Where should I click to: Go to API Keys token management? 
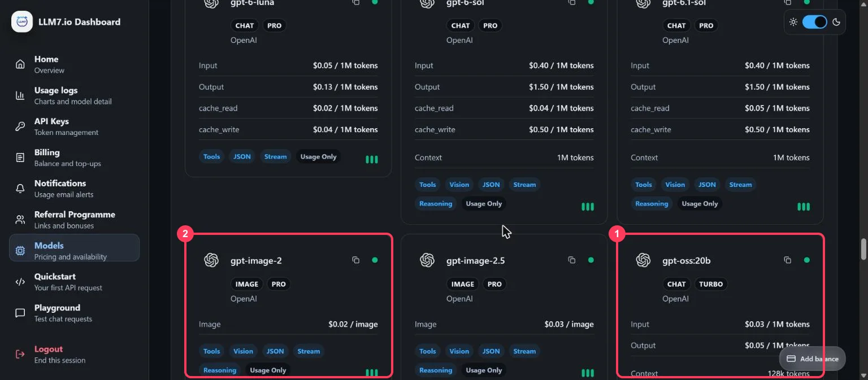pyautogui.click(x=74, y=126)
